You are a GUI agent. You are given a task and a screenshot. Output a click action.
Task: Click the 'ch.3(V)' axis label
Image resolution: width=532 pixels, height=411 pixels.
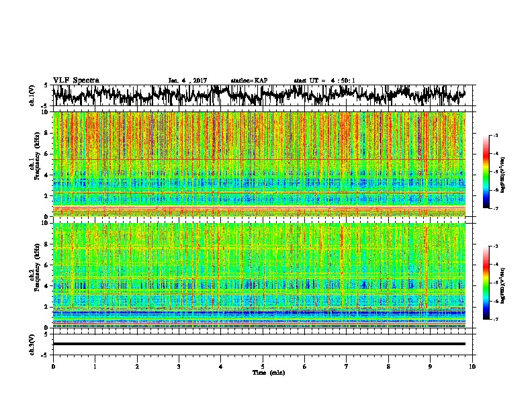pyautogui.click(x=32, y=345)
